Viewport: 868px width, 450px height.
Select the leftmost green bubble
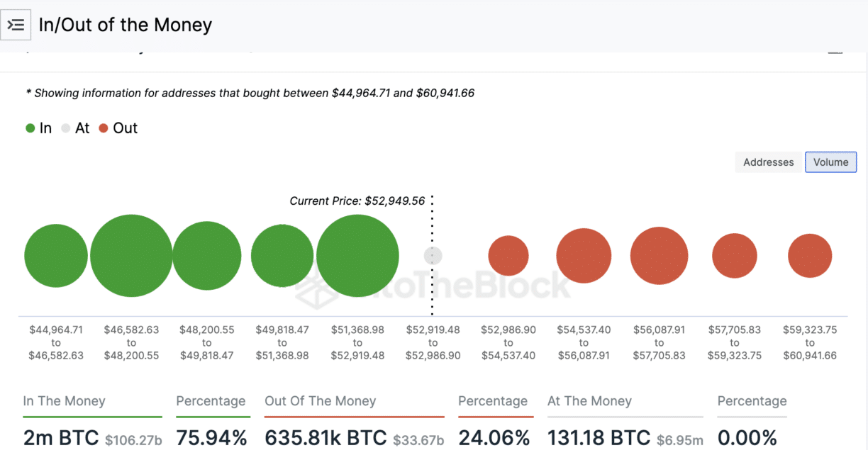click(x=56, y=256)
